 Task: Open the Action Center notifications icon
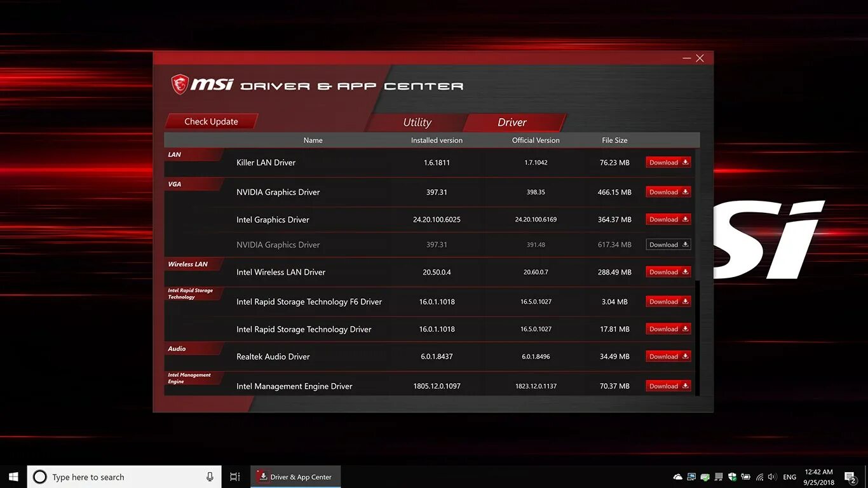tap(850, 477)
